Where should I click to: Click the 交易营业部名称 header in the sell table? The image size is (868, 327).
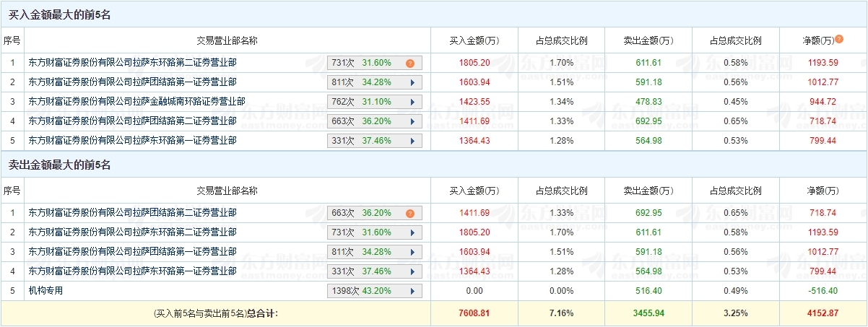point(227,191)
